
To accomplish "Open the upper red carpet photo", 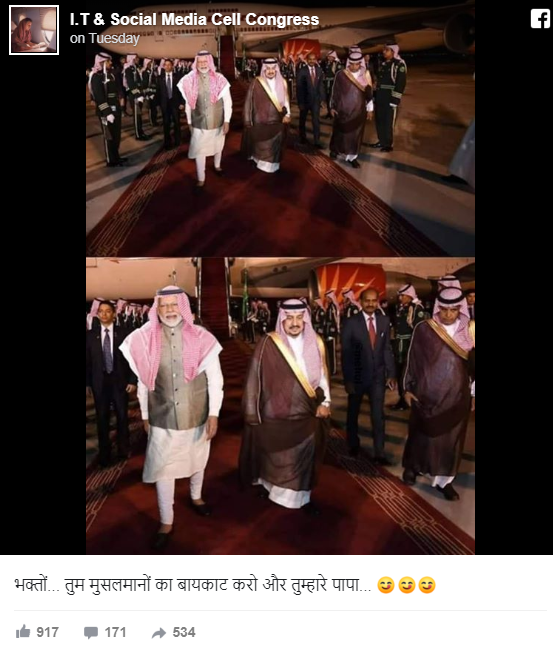I will click(x=280, y=128).
